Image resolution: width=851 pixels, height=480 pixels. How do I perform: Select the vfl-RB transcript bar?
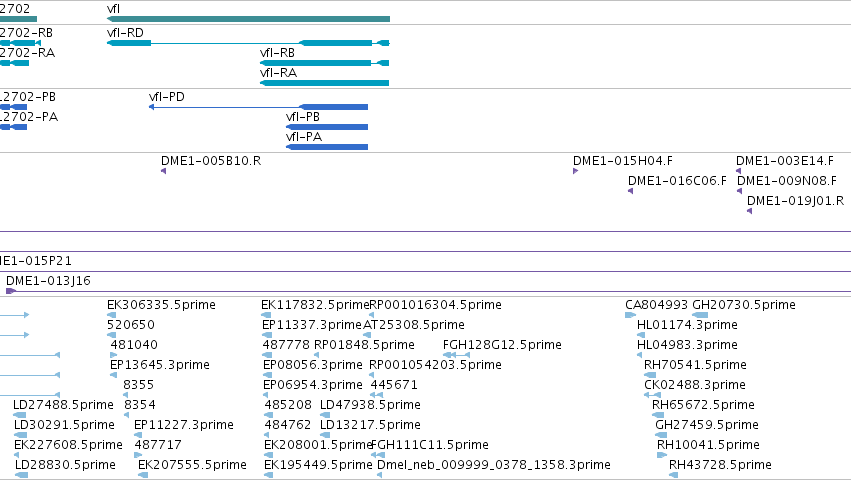pyautogui.click(x=325, y=63)
